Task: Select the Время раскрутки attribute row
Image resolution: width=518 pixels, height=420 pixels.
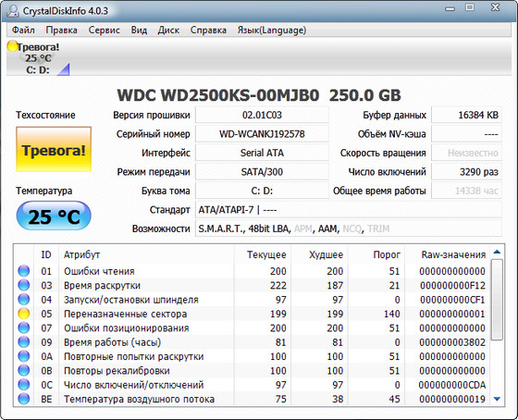Action: (x=252, y=285)
